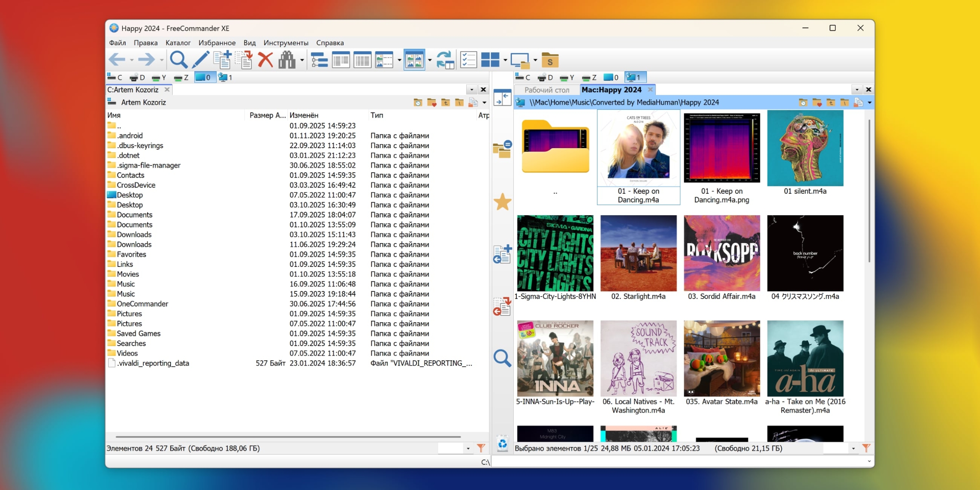Click the magnifier search icon in main toolbar
980x490 pixels.
tap(178, 60)
